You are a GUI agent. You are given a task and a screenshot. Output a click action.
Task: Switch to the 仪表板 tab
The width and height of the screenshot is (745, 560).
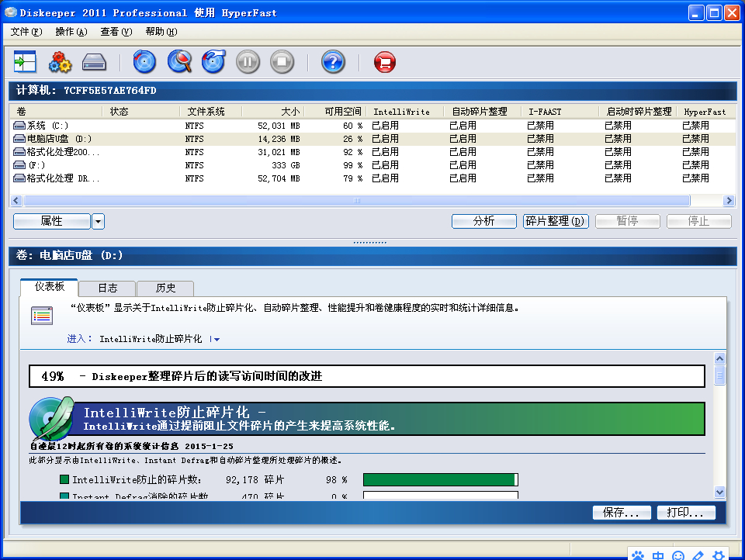coord(50,287)
